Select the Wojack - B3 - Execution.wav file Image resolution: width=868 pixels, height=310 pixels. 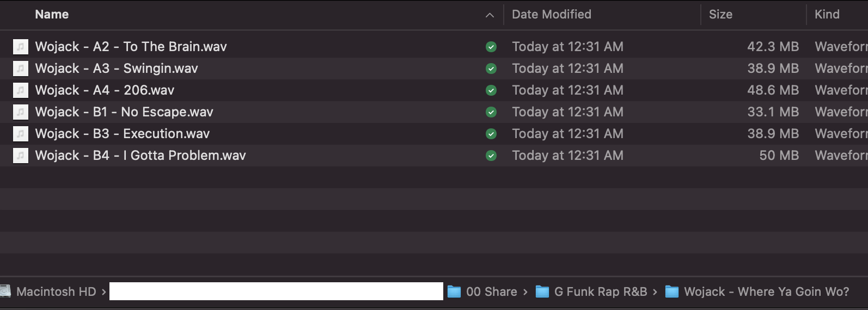[x=123, y=134]
